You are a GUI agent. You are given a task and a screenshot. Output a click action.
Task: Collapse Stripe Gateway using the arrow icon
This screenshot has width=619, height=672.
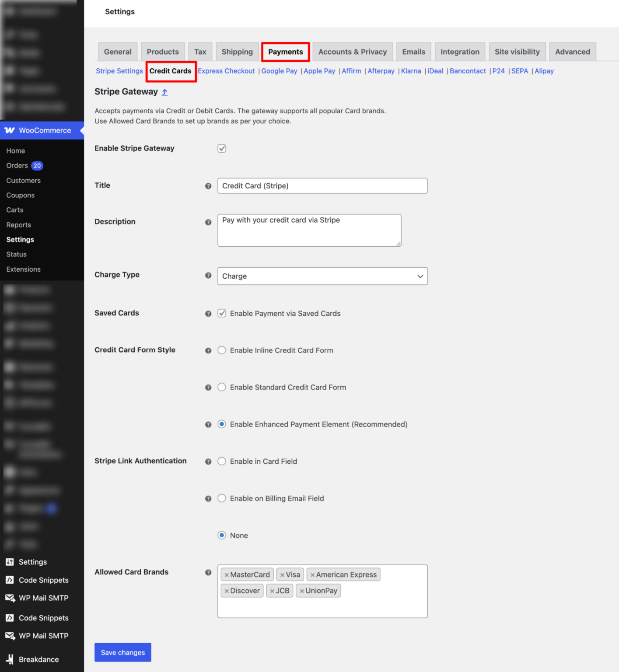(164, 92)
